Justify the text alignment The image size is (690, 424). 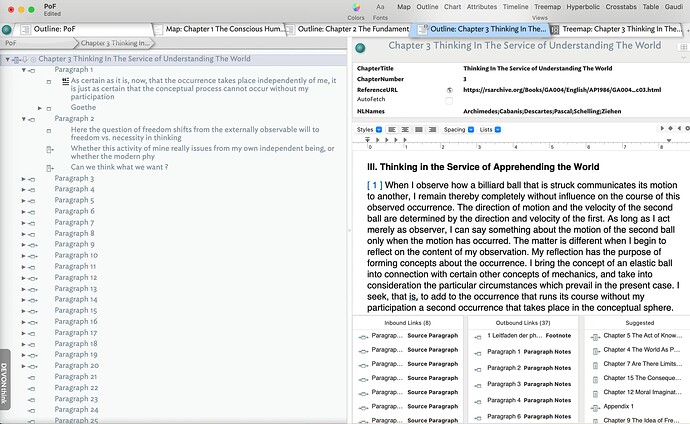click(x=419, y=129)
